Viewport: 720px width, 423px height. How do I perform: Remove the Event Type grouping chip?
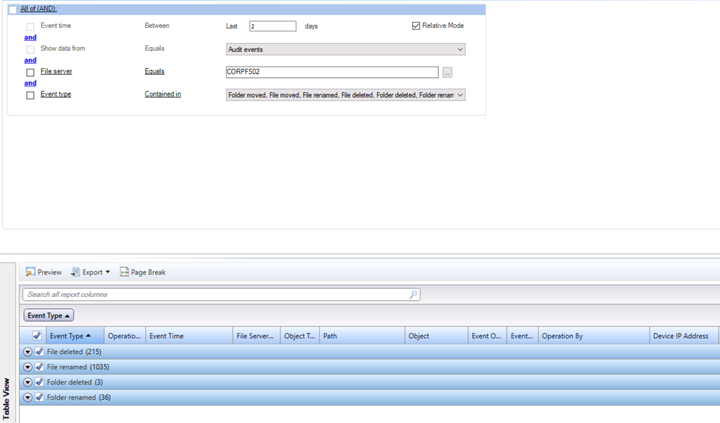[49, 315]
